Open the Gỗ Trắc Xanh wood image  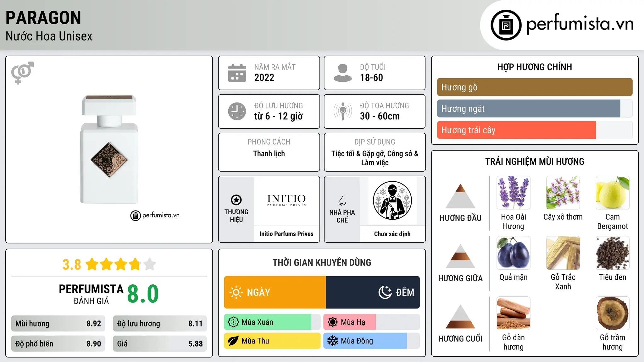tap(563, 253)
